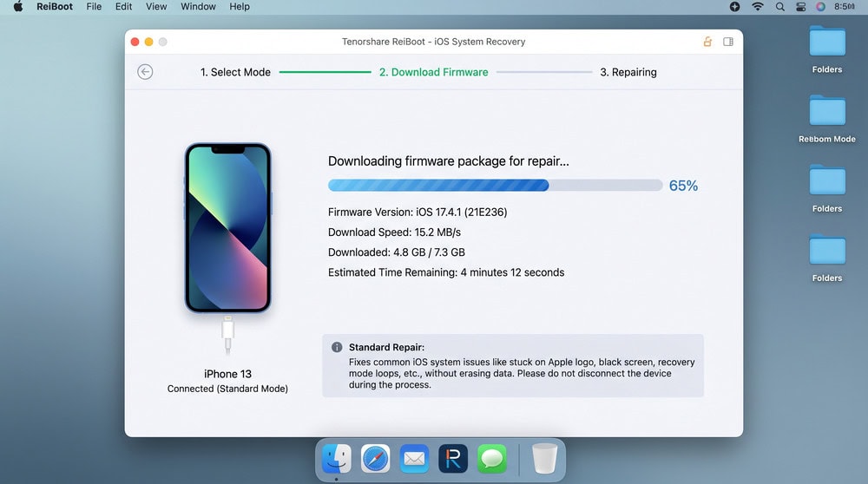The height and width of the screenshot is (484, 868).
Task: Open the topmost Folders desktop folder
Action: (827, 49)
